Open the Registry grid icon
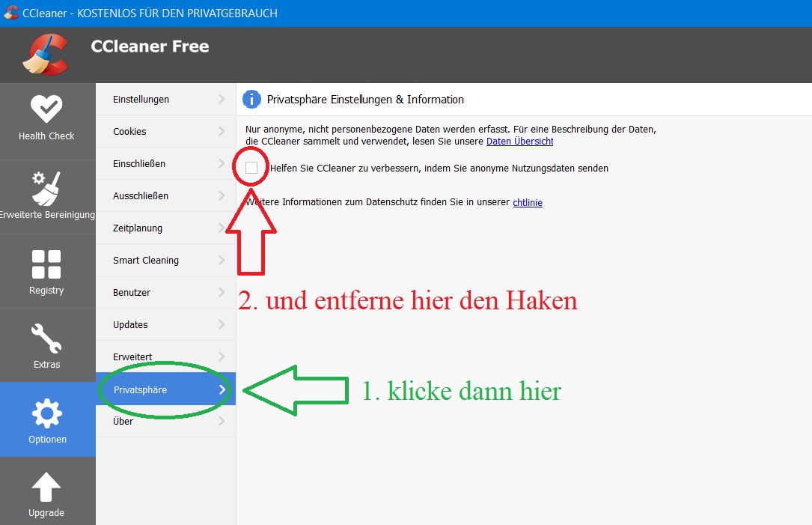Screen dimensions: 812x525 click(46, 264)
